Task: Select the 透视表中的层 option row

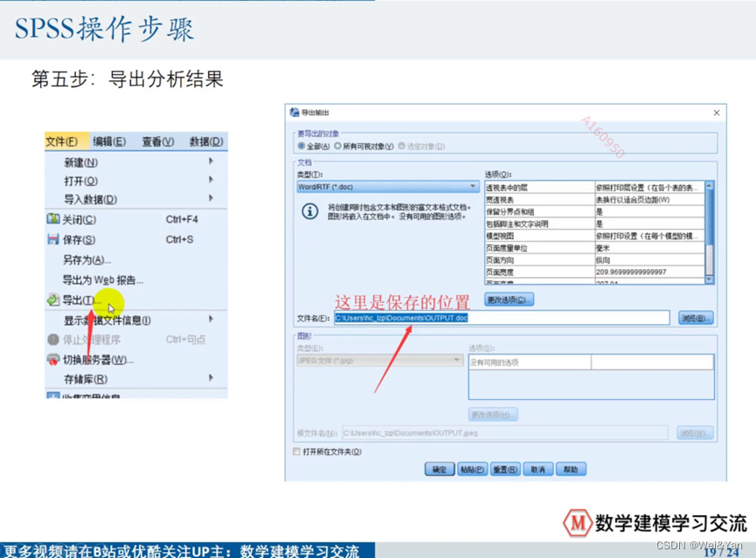Action: (x=594, y=188)
